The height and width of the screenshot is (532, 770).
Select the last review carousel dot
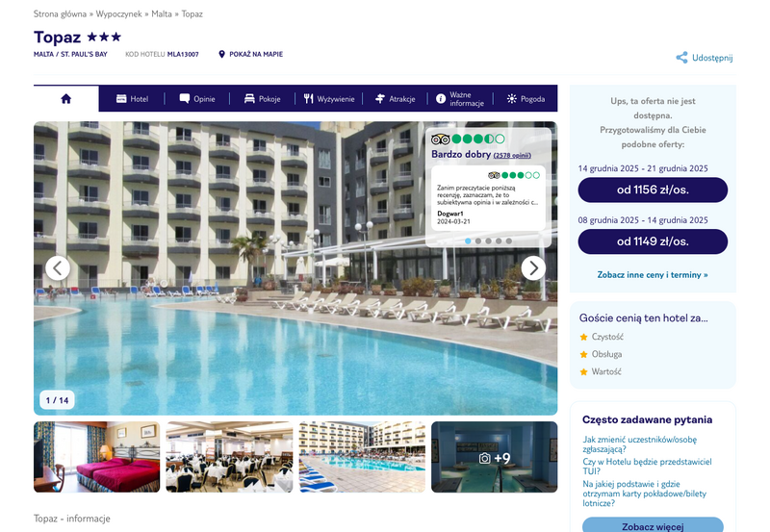click(509, 241)
